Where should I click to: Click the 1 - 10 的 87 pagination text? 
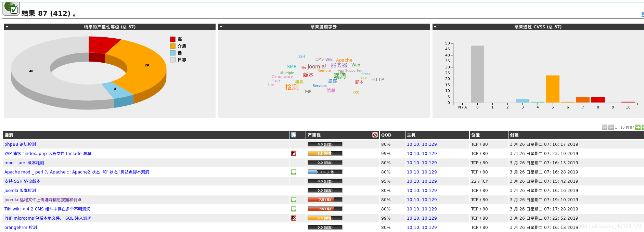pyautogui.click(x=624, y=127)
